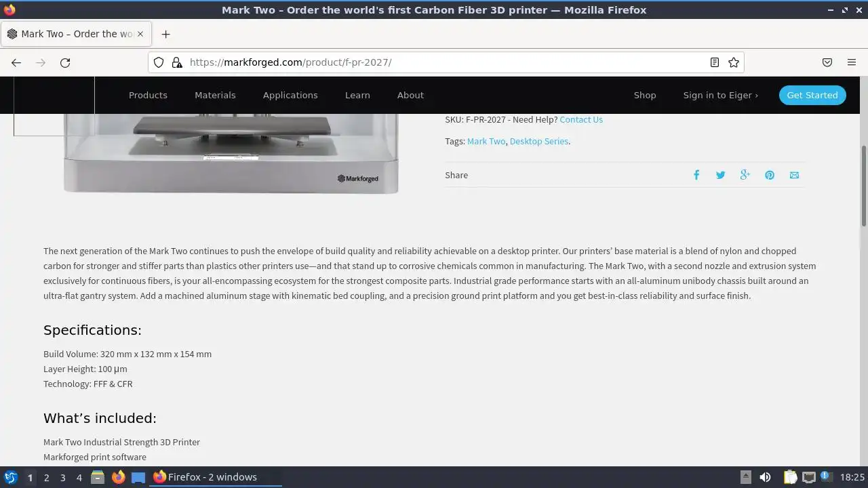Click the URL address bar
The image size is (868, 488).
coord(448,62)
